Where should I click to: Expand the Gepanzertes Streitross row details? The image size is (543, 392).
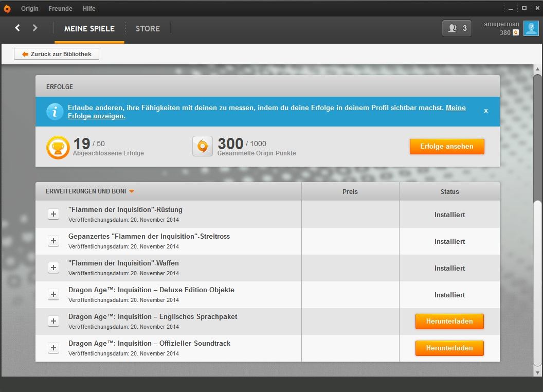tap(53, 241)
